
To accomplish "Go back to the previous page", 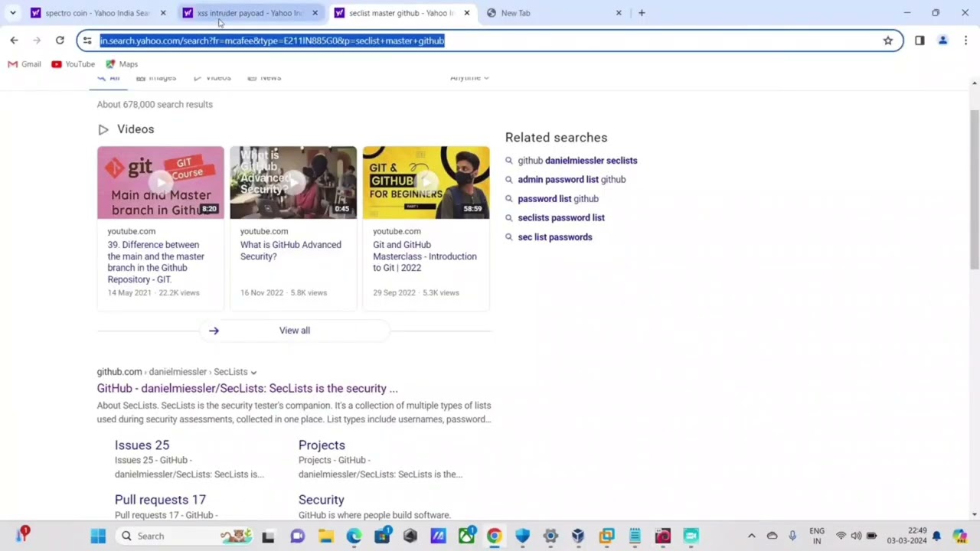I will pos(14,41).
